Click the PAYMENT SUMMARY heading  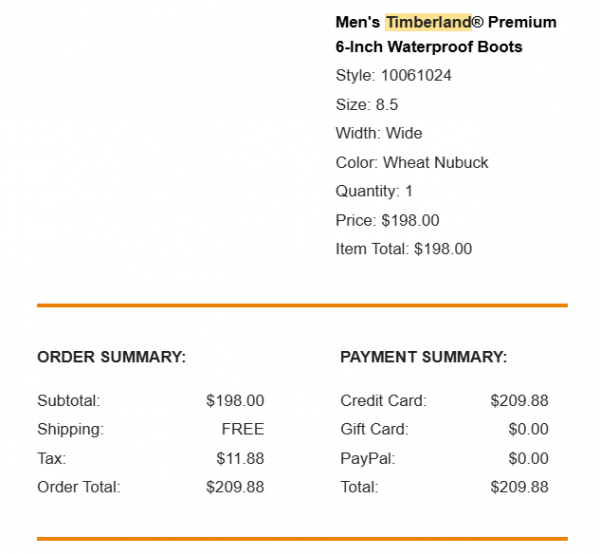(x=423, y=357)
